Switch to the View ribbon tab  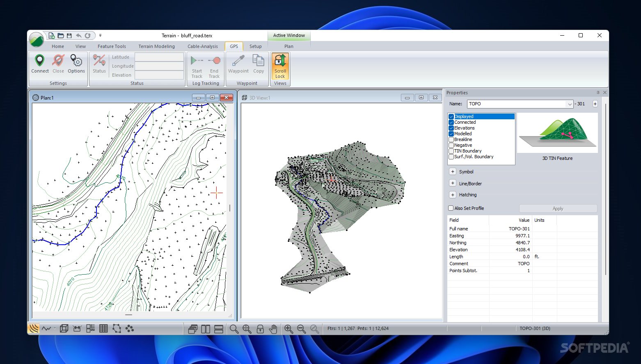(x=80, y=46)
